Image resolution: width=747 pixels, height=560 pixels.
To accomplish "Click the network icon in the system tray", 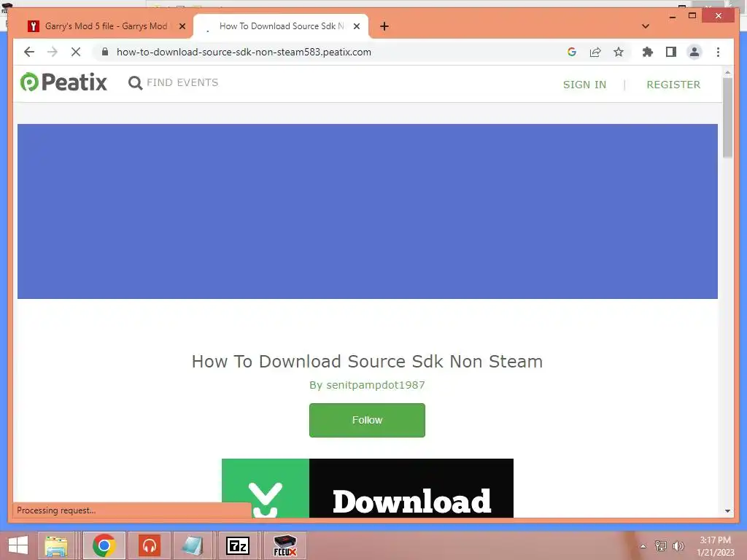I will 661,545.
